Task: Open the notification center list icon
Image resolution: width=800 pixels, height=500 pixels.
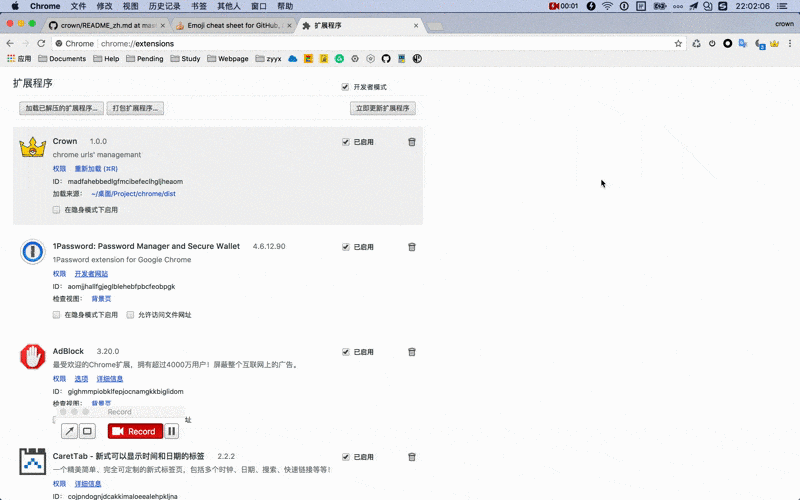Action: (782, 6)
